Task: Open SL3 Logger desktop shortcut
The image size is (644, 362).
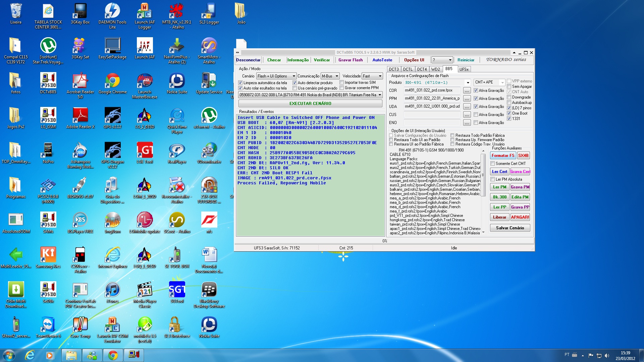Action: pyautogui.click(x=209, y=14)
